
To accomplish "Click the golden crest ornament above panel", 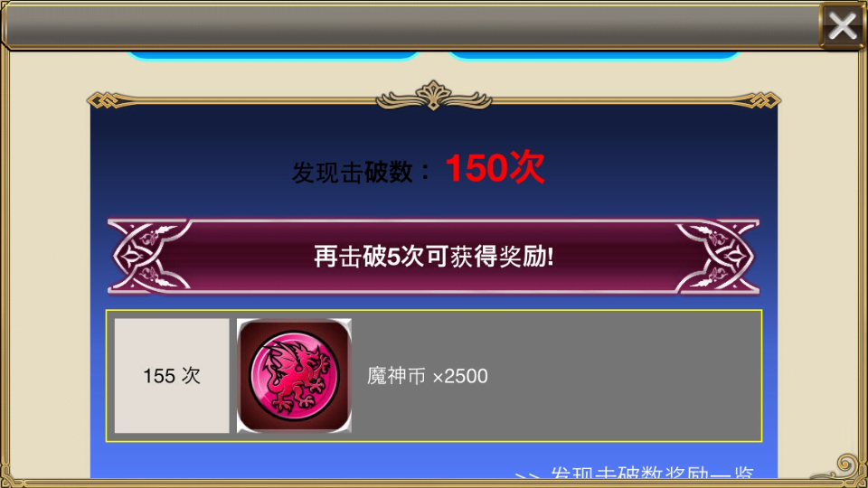I will (x=433, y=96).
